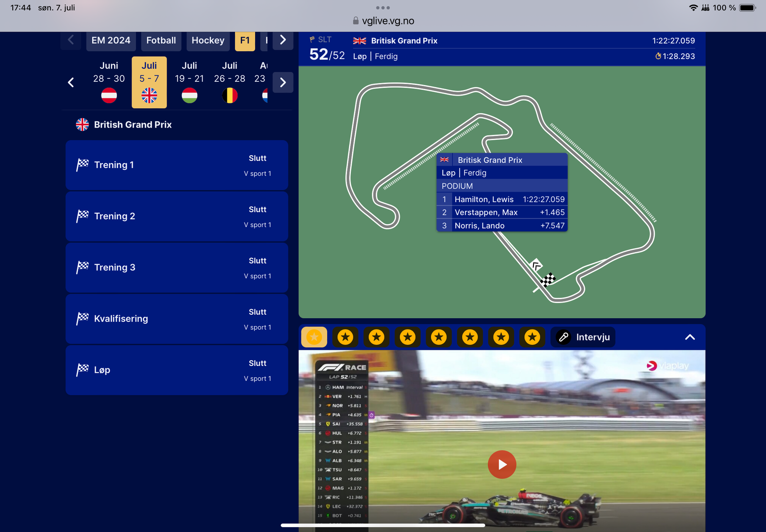
Task: Switch to the Fotball tab
Action: pos(161,40)
